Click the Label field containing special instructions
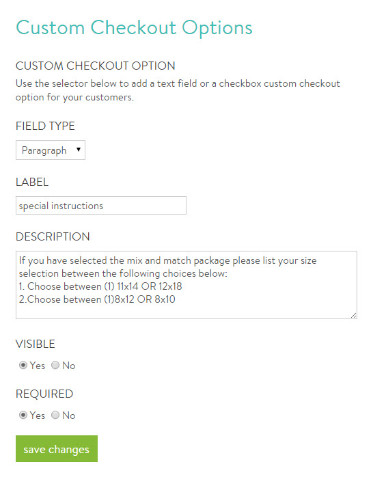This screenshot has width=373, height=490. click(x=101, y=205)
